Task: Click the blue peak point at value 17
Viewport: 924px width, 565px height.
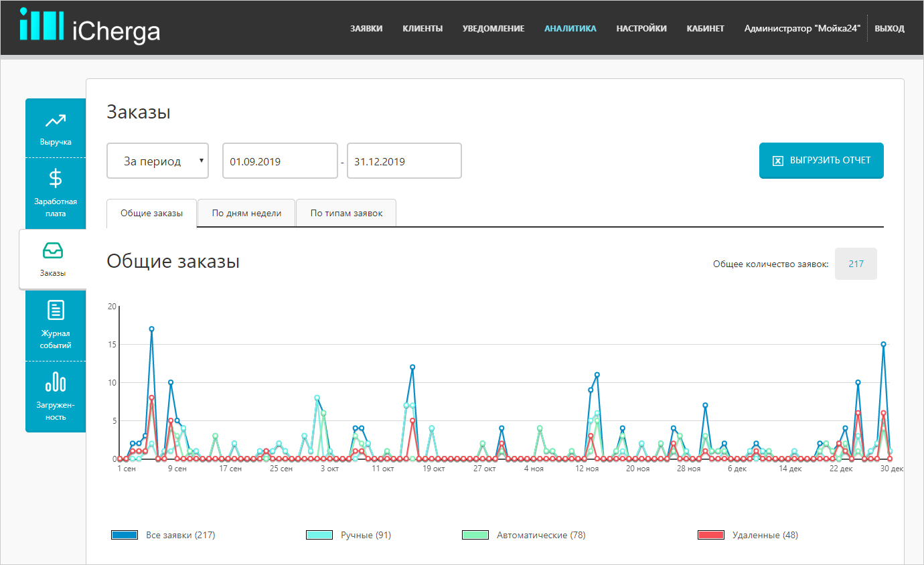Action: (x=151, y=329)
